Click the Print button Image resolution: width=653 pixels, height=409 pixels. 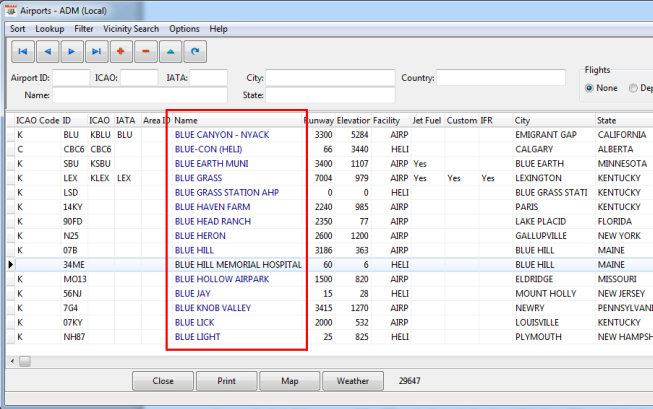(x=227, y=381)
